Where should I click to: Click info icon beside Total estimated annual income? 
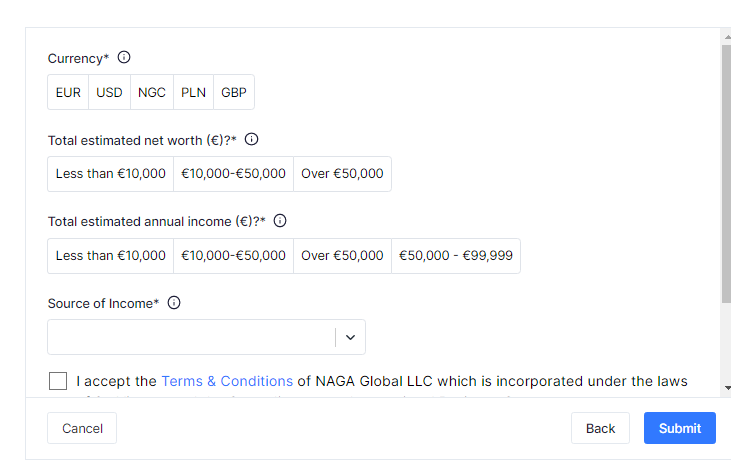pos(280,221)
